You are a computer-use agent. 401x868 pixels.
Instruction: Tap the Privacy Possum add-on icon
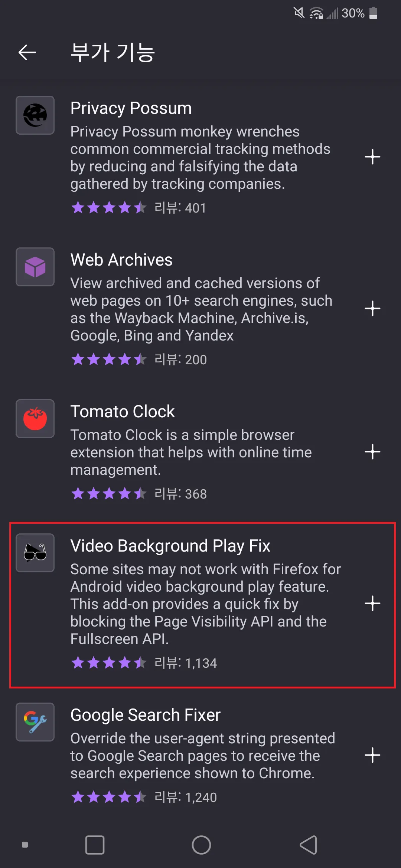35,115
